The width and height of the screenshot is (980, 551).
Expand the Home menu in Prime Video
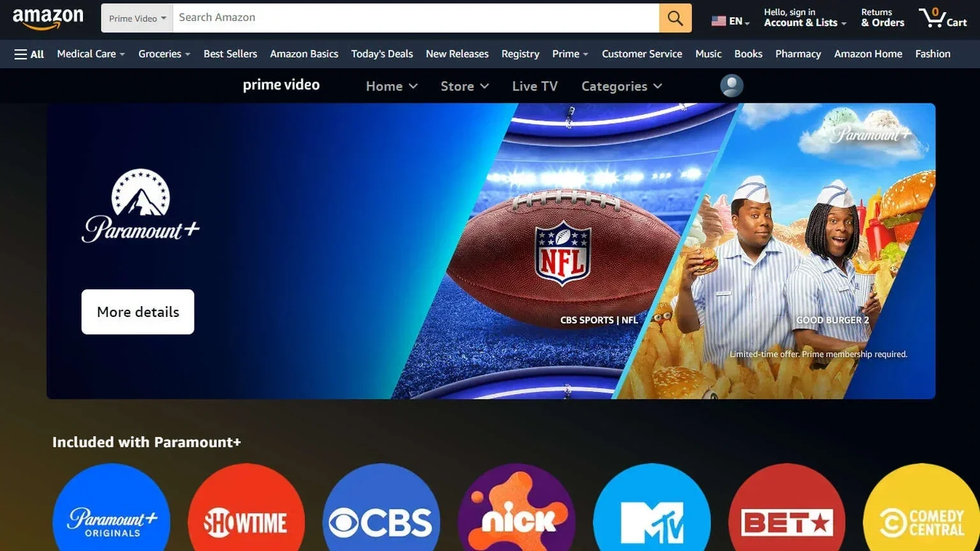pos(392,86)
